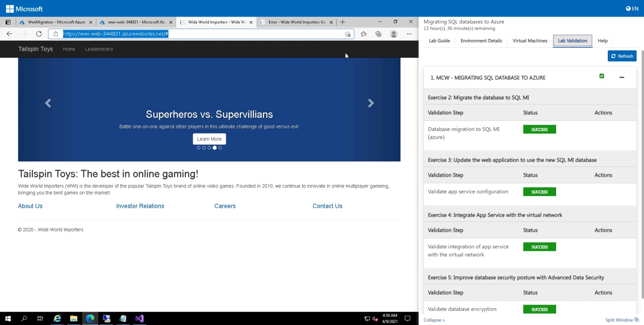Screen dimensions: 644x325
Task: Close the wwi-web-344831 Azure tab
Action: point(171,22)
